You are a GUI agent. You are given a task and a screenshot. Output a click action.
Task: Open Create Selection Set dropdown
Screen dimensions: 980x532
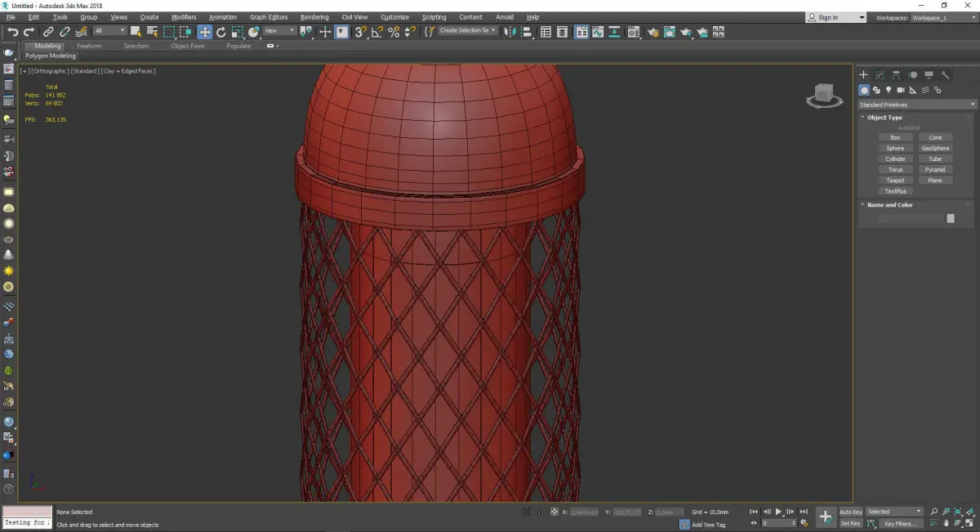468,31
